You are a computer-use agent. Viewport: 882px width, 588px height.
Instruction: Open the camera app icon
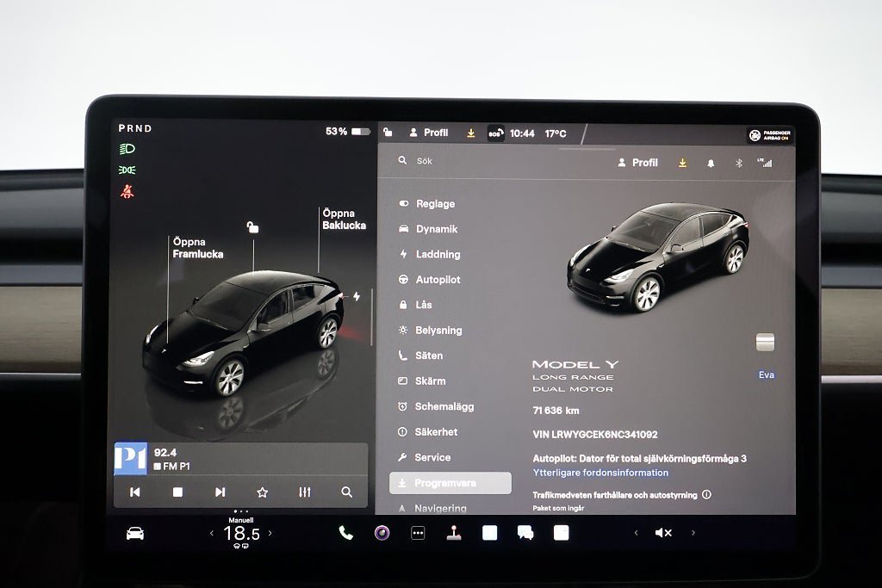(x=382, y=533)
